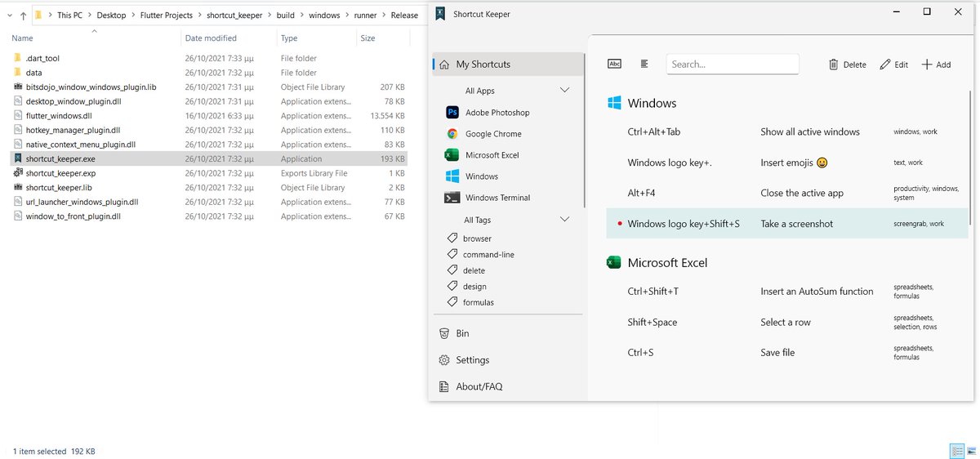980x459 pixels.
Task: Switch Explorer to large icons view
Action: (x=972, y=451)
